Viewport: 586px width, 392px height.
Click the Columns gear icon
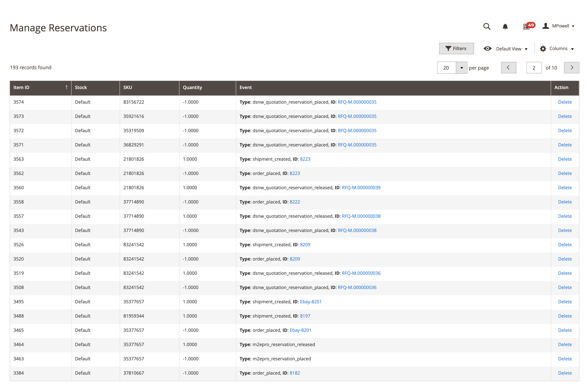[x=543, y=49]
